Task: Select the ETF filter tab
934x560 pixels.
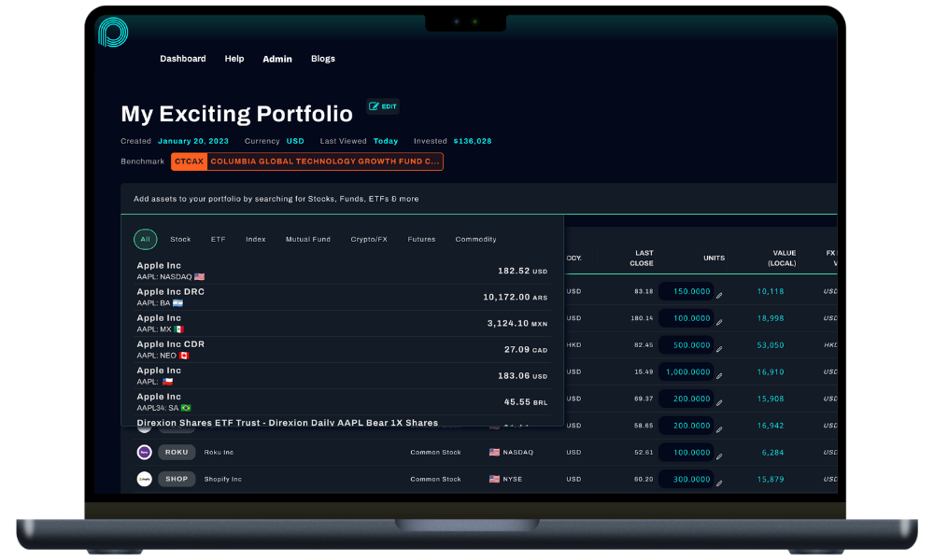Action: [x=218, y=239]
